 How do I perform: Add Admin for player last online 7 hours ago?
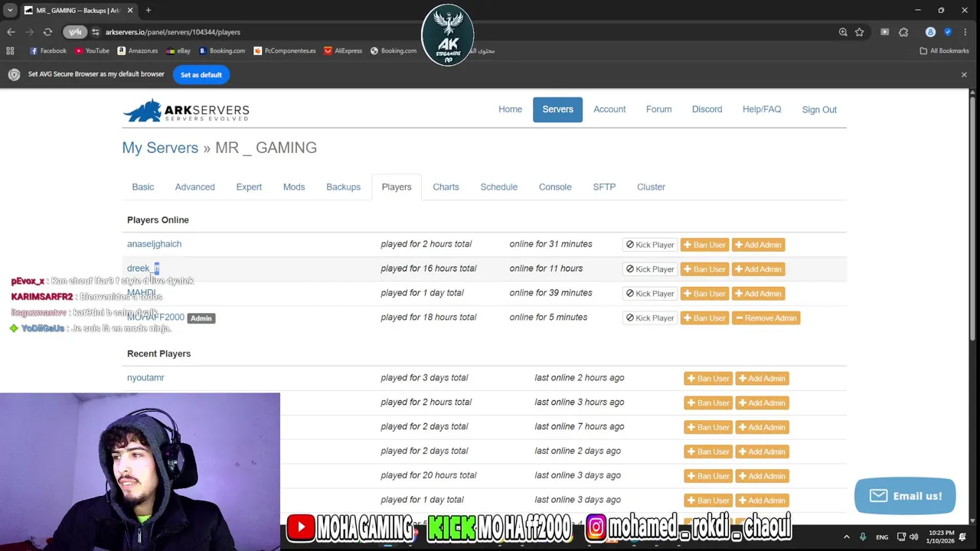pyautogui.click(x=762, y=428)
